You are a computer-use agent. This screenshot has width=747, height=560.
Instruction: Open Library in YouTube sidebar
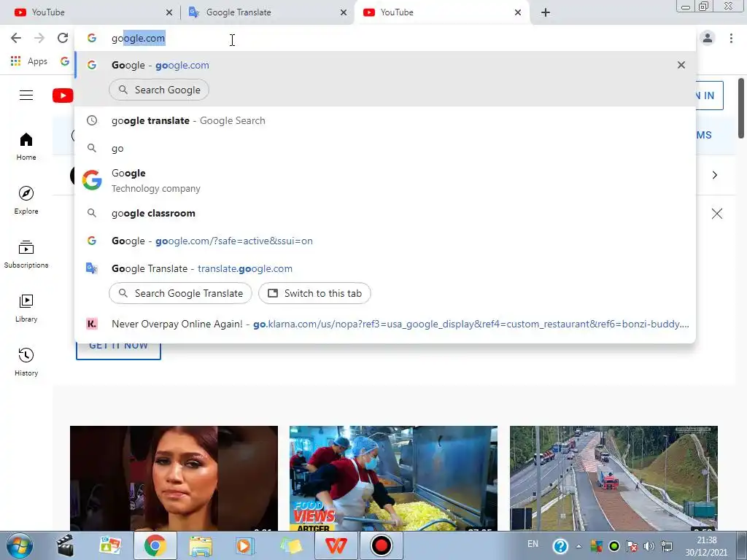click(x=26, y=308)
